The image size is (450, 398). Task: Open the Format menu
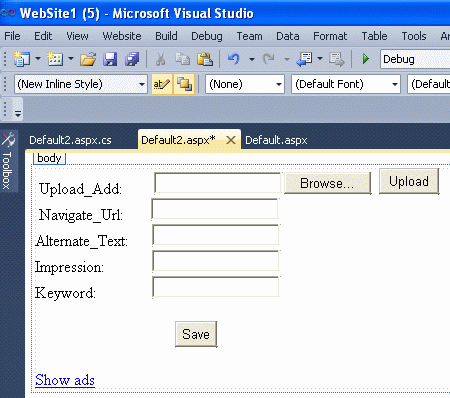[330, 36]
